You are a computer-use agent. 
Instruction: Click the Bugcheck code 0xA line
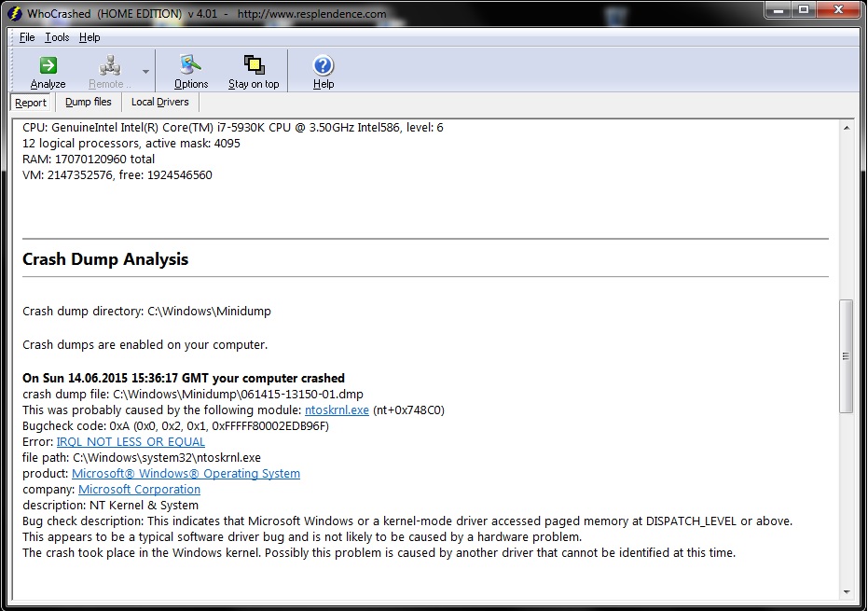point(175,426)
